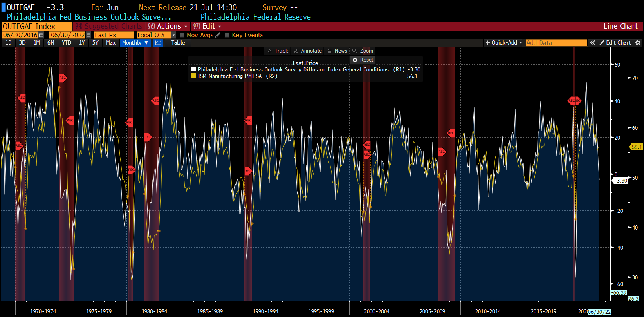The width and height of the screenshot is (644, 317).
Task: Click the Philadelphia Federal Reserve source text
Action: [256, 17]
